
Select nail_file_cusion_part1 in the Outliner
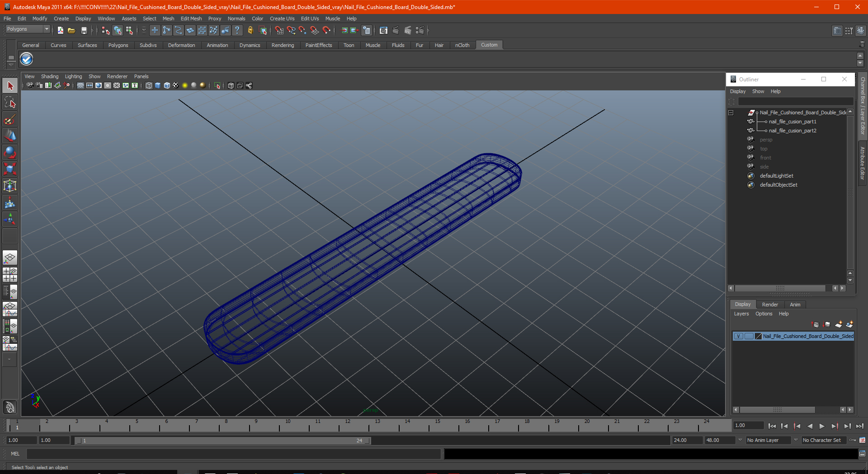coord(793,122)
